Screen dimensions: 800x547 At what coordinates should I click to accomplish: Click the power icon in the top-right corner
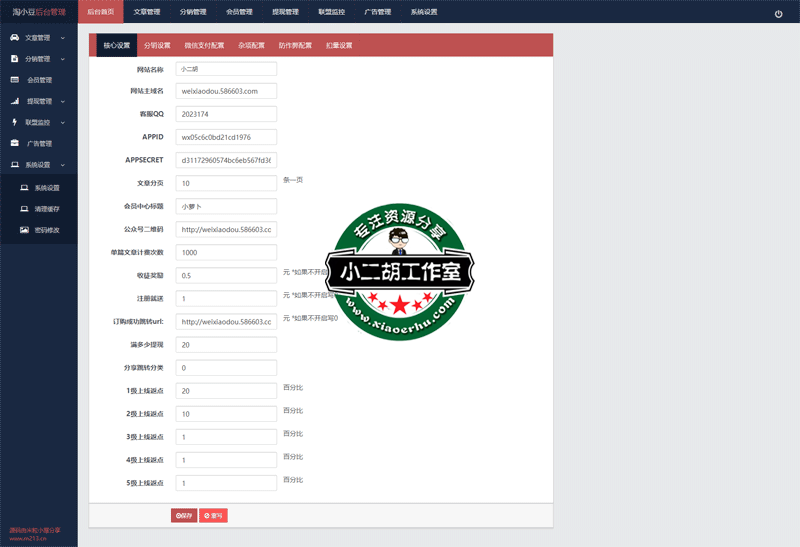[x=779, y=13]
